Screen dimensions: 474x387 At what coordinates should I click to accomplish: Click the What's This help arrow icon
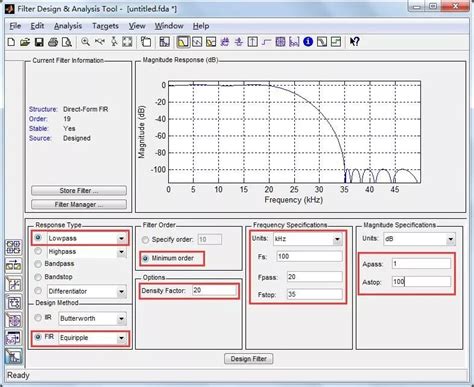point(354,42)
